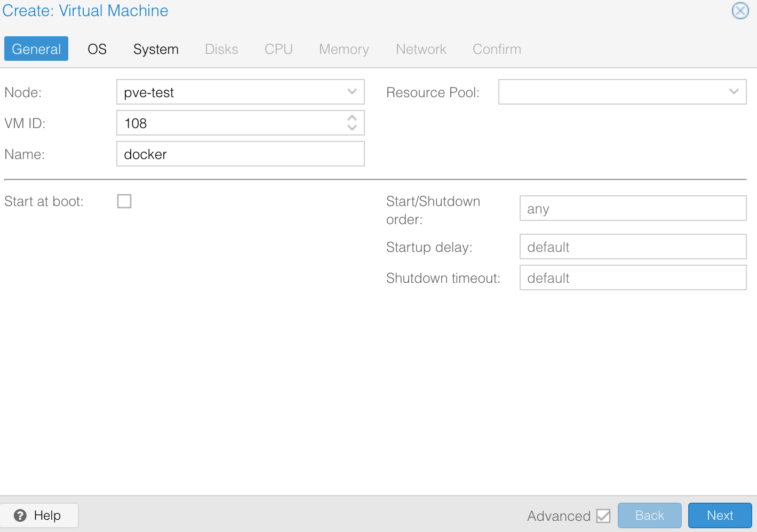Jump to the Confirm tab

496,49
